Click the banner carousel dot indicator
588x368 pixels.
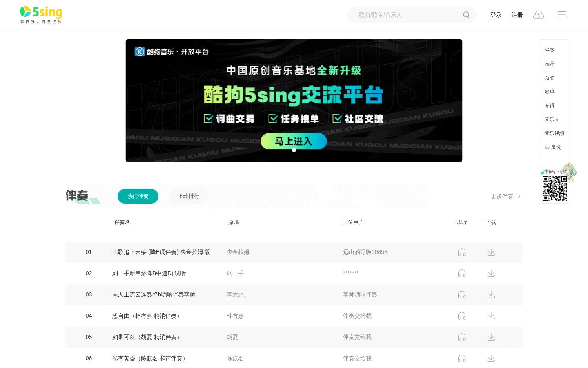tap(294, 150)
